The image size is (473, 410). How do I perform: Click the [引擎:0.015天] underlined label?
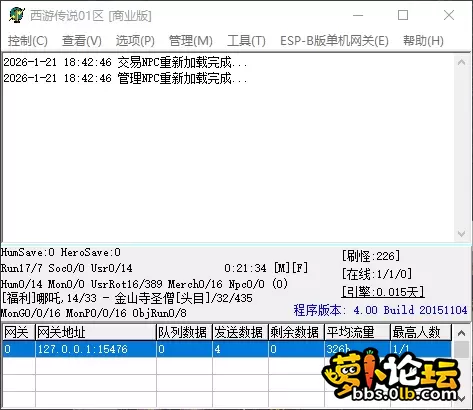(383, 292)
